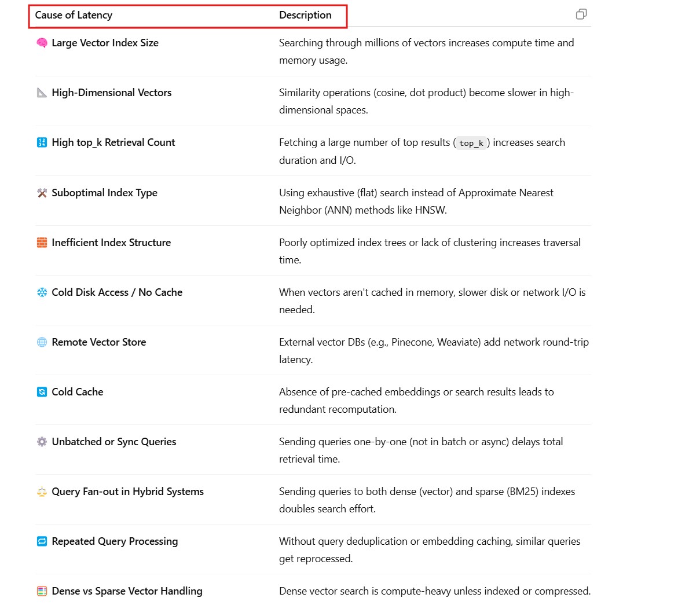Click the triangle ruler icon
The width and height of the screenshot is (678, 616).
click(42, 93)
